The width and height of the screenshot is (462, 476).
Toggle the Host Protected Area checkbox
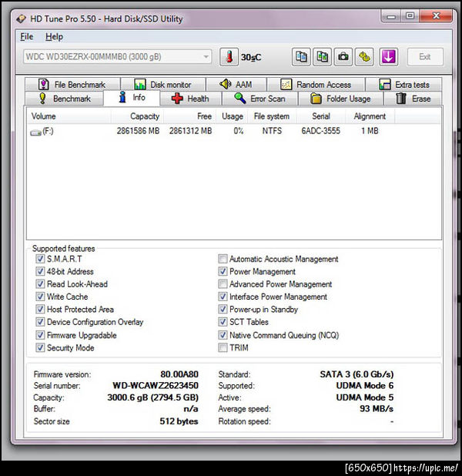pyautogui.click(x=40, y=310)
